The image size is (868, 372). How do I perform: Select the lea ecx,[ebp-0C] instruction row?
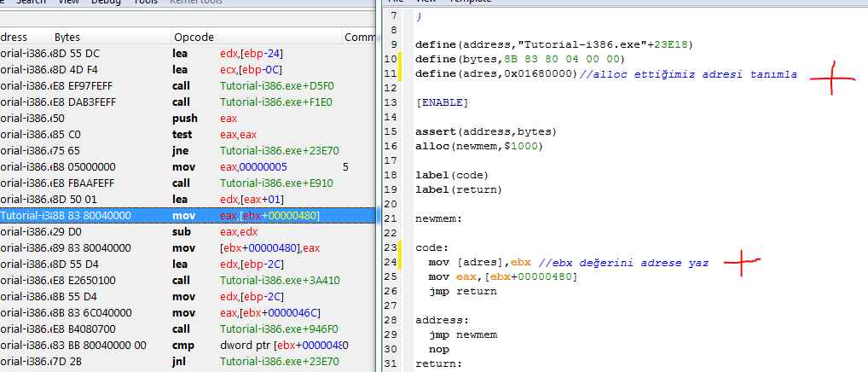click(x=187, y=70)
